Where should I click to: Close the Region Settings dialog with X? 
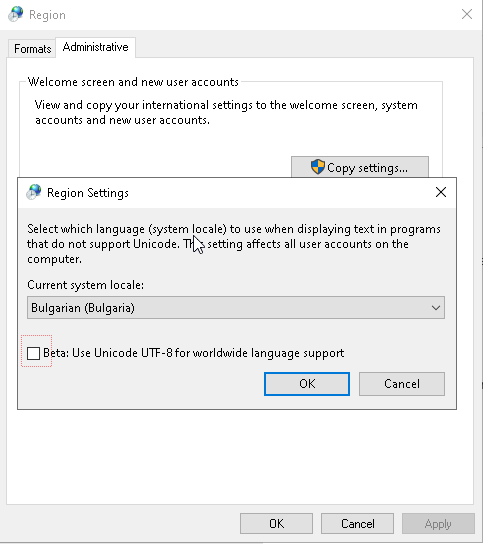tap(441, 192)
